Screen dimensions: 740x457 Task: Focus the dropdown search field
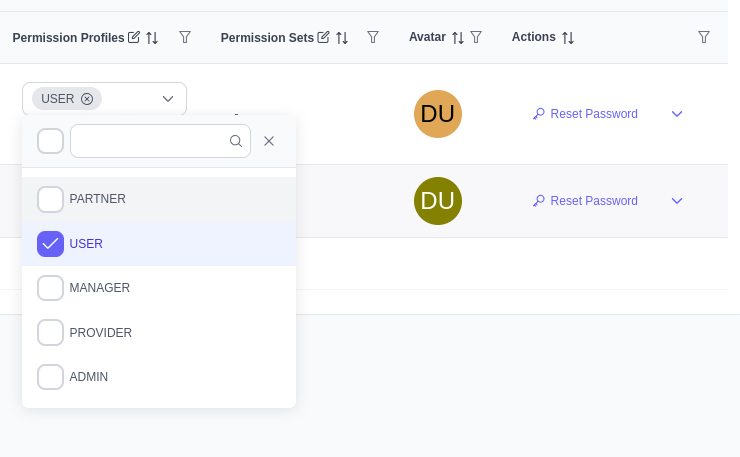click(x=152, y=141)
